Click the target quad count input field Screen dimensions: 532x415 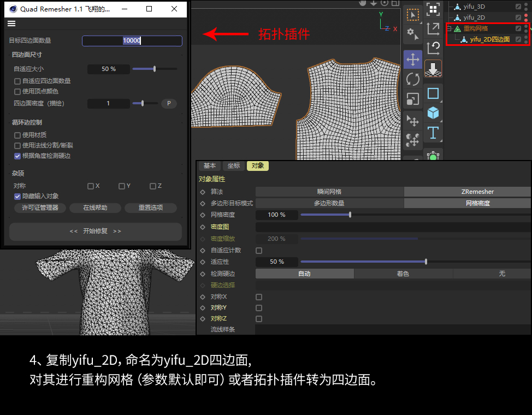(131, 40)
